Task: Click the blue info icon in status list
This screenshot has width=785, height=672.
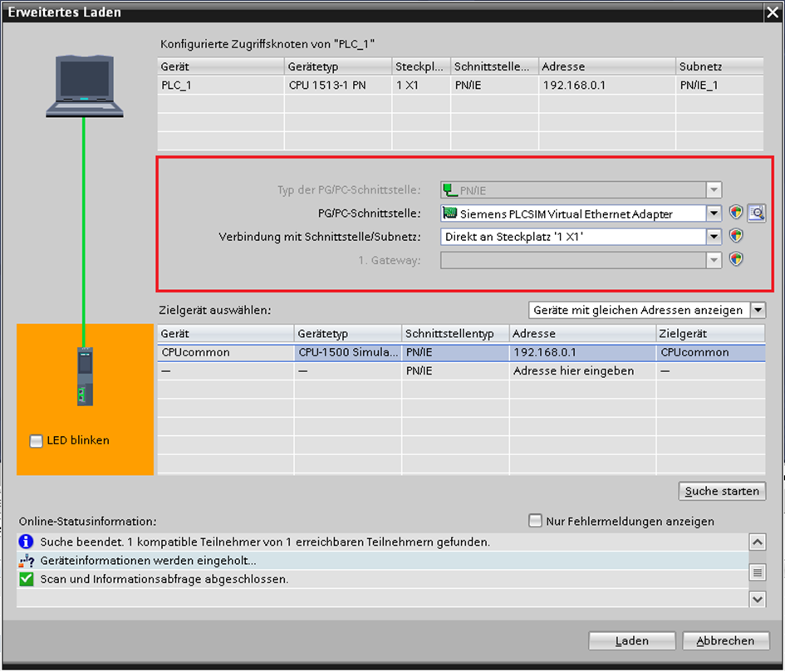Action: click(26, 542)
